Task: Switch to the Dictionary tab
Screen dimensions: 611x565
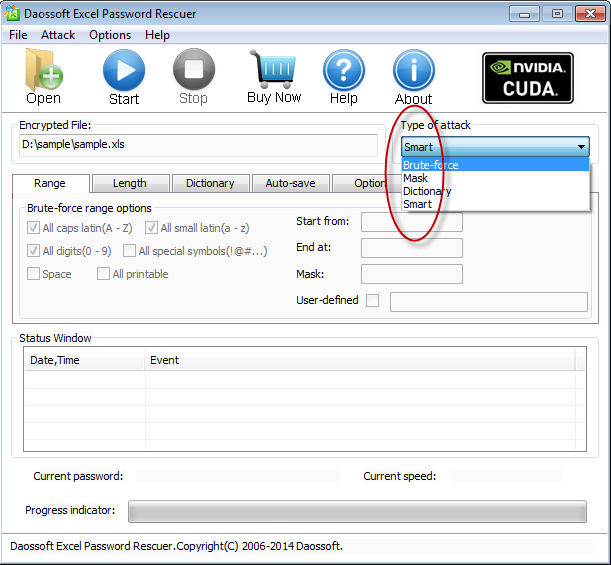Action: click(210, 183)
